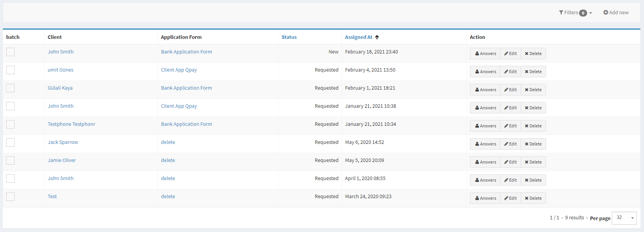Click Edit on the February 18, 2021 row
The image size is (644, 232).
(x=510, y=53)
